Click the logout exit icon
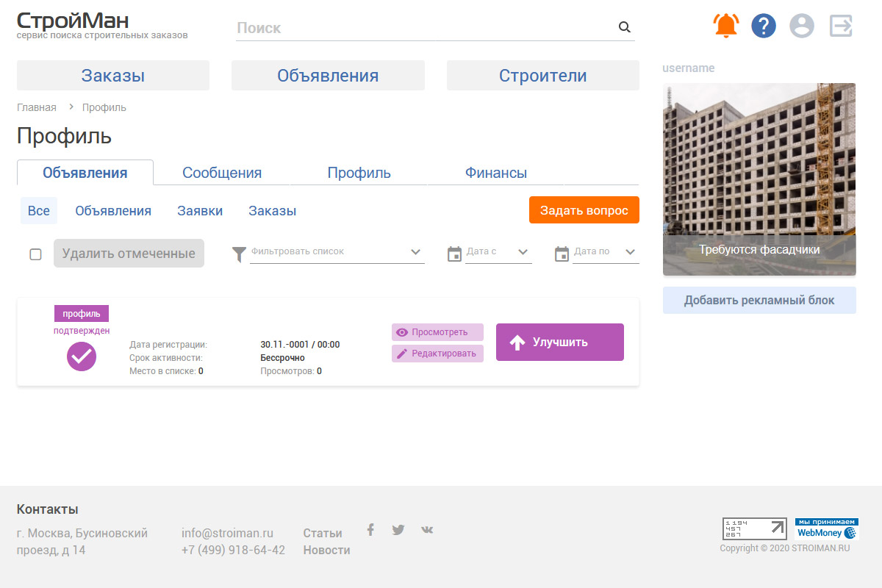The width and height of the screenshot is (882, 588). tap(841, 26)
